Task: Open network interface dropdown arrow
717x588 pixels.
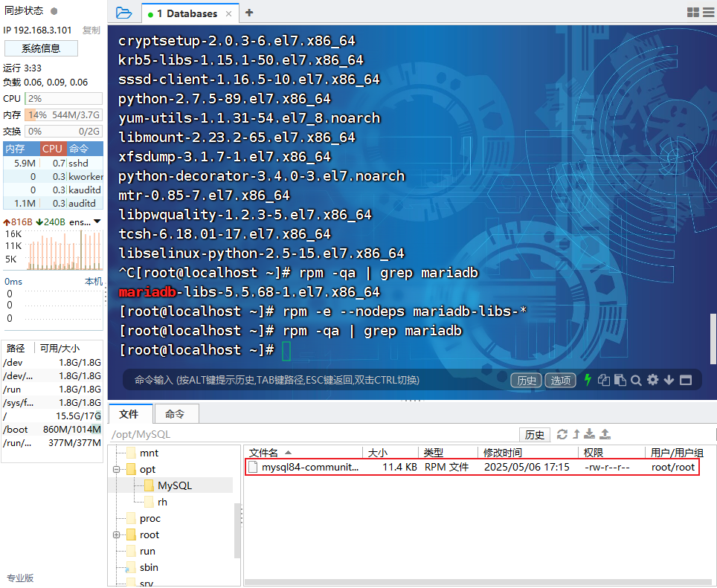Action: coord(97,222)
